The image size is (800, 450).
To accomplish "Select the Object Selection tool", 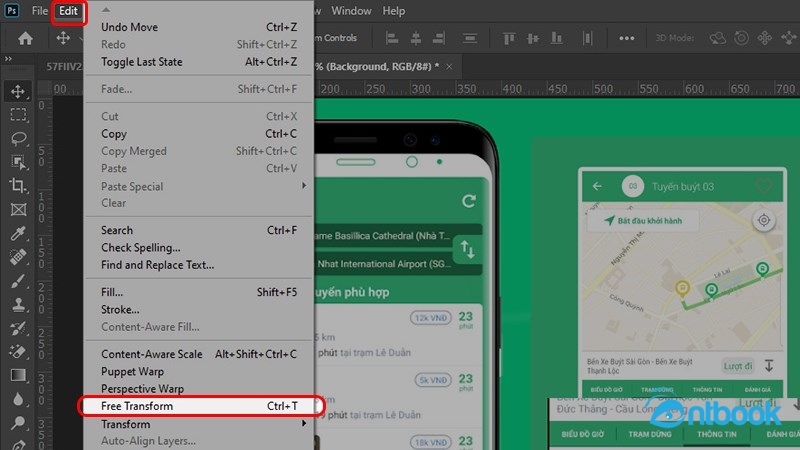I will (x=18, y=162).
